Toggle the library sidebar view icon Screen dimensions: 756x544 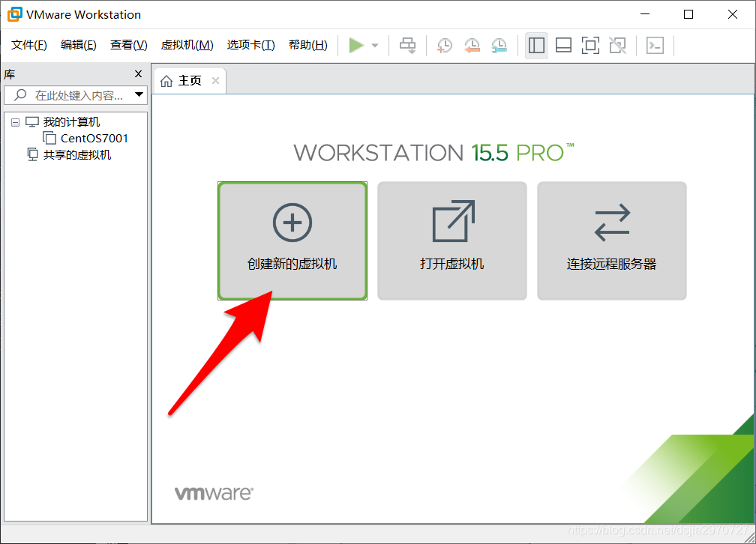click(537, 46)
